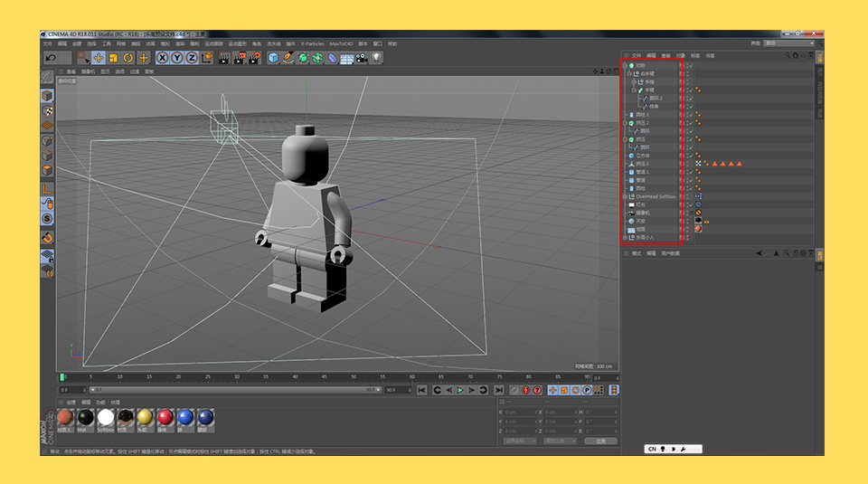Select the Move tool in top toolbar
This screenshot has width=868, height=484.
99,58
